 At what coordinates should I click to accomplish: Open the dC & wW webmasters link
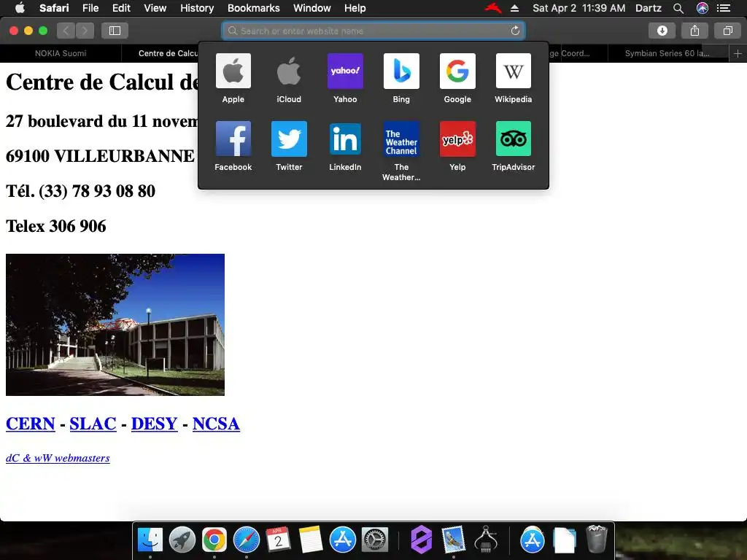58,458
